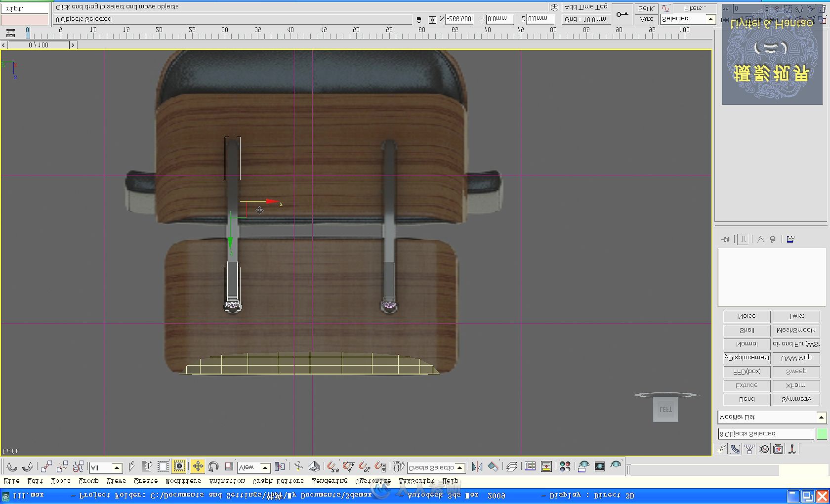Toggle the Percent Snap icon

[x=365, y=466]
